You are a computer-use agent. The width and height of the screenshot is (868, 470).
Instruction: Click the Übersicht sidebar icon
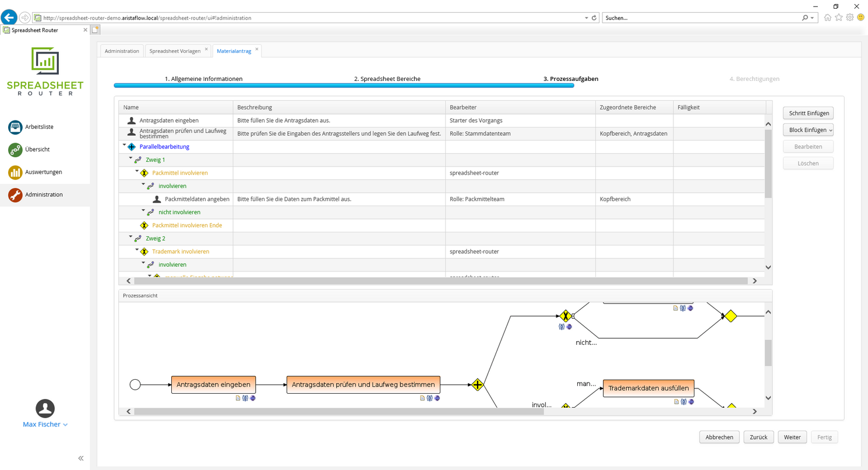click(x=15, y=150)
